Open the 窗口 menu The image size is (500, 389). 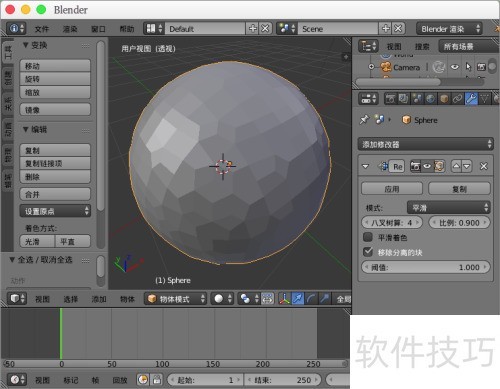98,29
